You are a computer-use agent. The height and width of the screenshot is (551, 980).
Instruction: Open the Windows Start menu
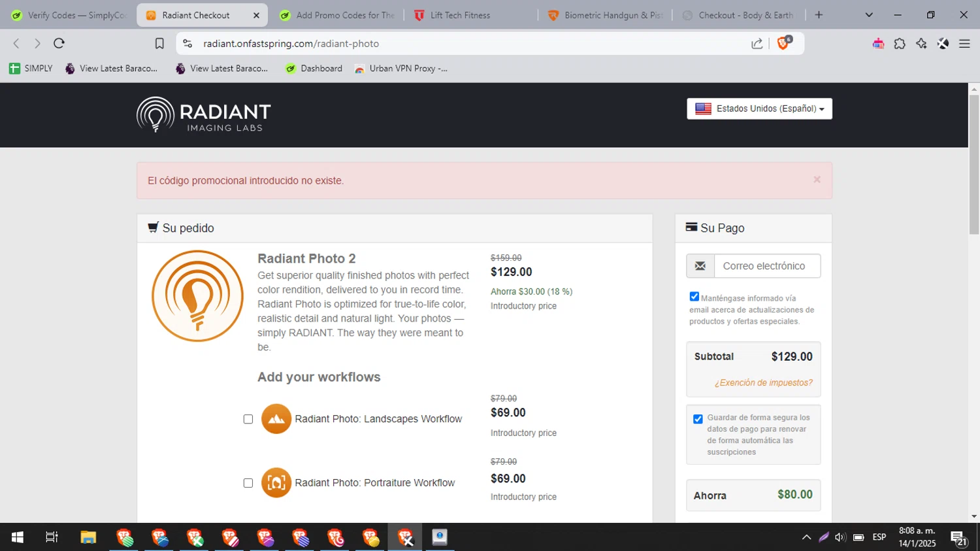[x=17, y=537]
